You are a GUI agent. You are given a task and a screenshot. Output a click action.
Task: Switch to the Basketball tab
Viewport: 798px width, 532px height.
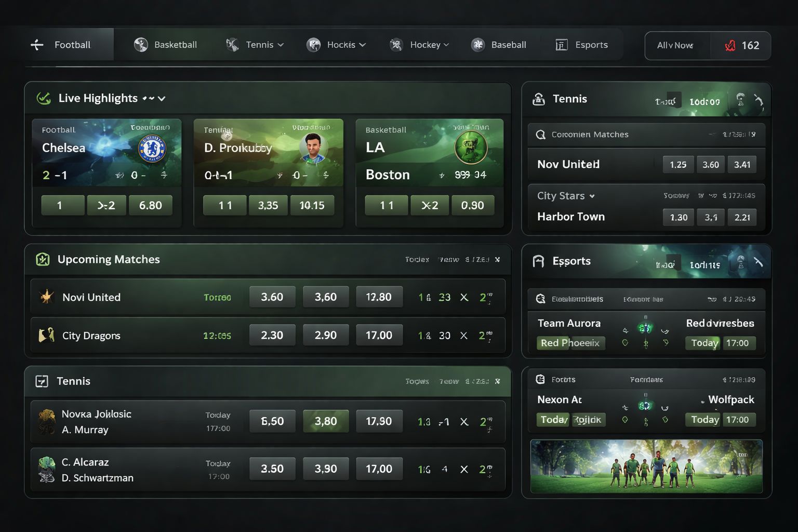tap(166, 45)
